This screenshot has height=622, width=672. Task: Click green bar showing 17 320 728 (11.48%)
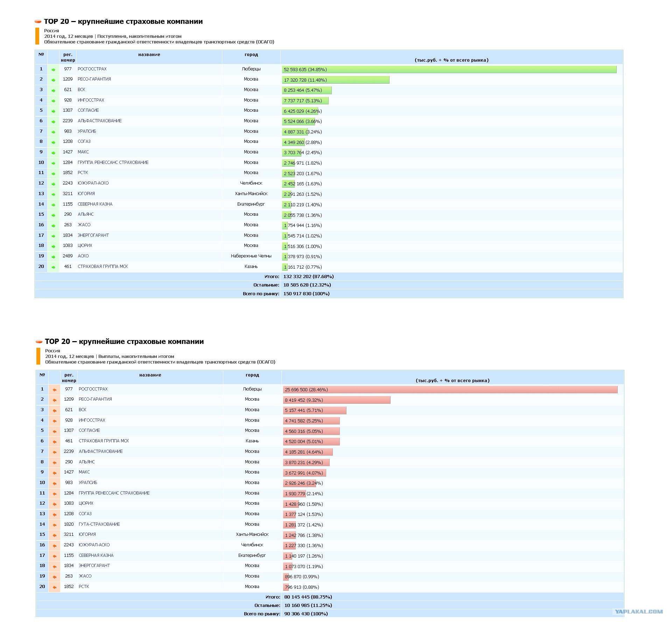[336, 80]
